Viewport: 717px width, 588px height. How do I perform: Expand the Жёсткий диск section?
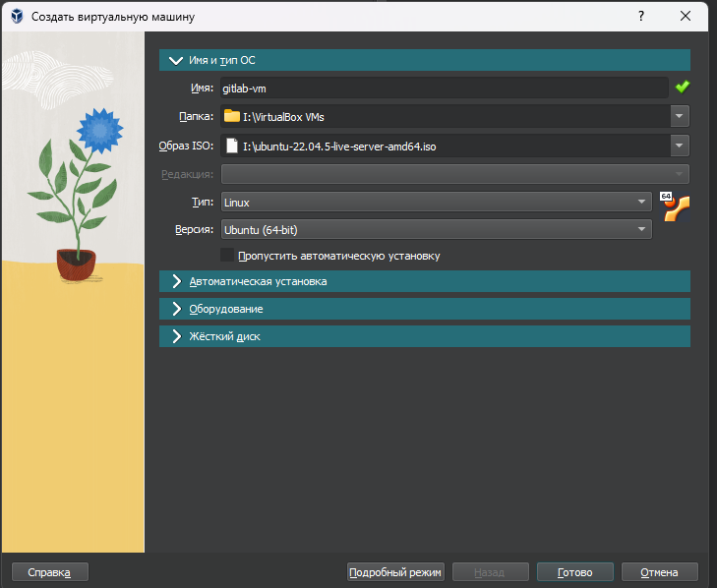[x=424, y=336]
